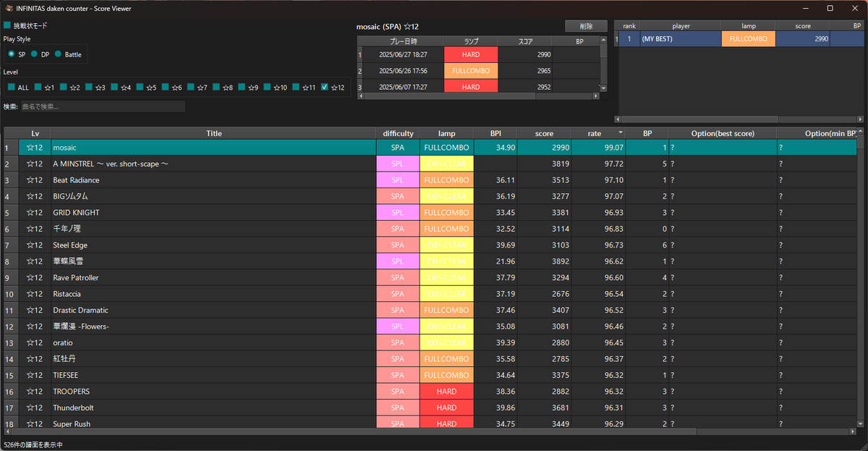Select the Drastic Dramatic song title
Viewport: 868px width, 451px height.
click(80, 310)
